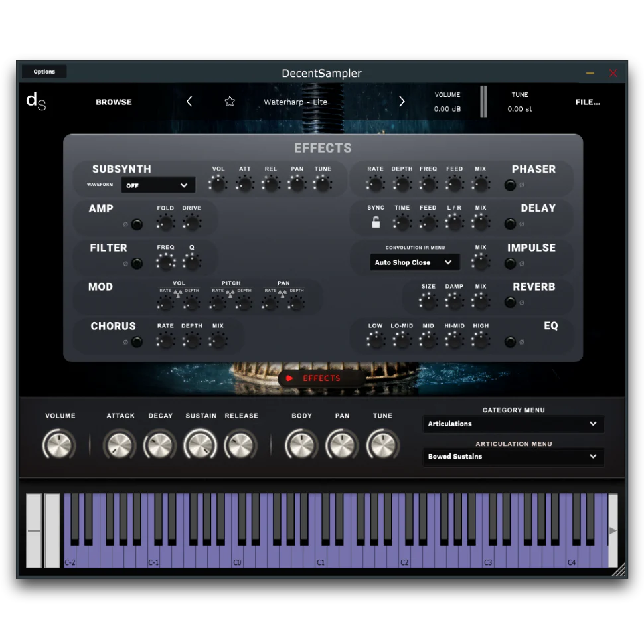Click the BROWSE button
The width and height of the screenshot is (644, 644).
pyautogui.click(x=114, y=102)
